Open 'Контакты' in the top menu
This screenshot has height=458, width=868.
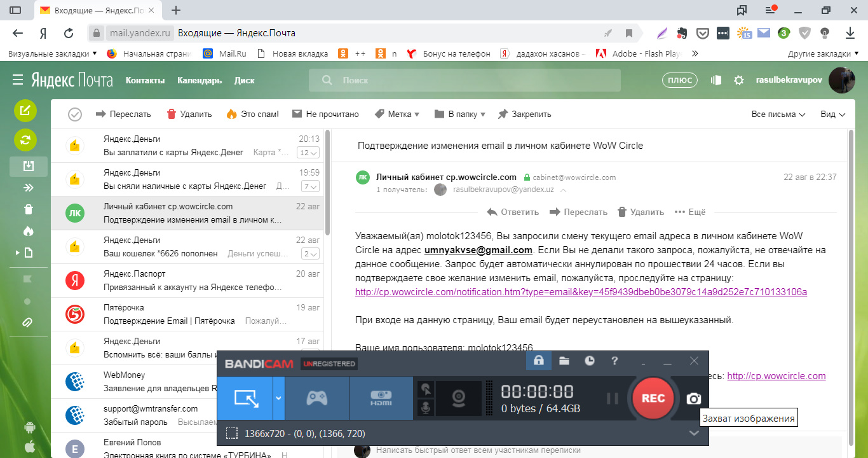coord(145,81)
